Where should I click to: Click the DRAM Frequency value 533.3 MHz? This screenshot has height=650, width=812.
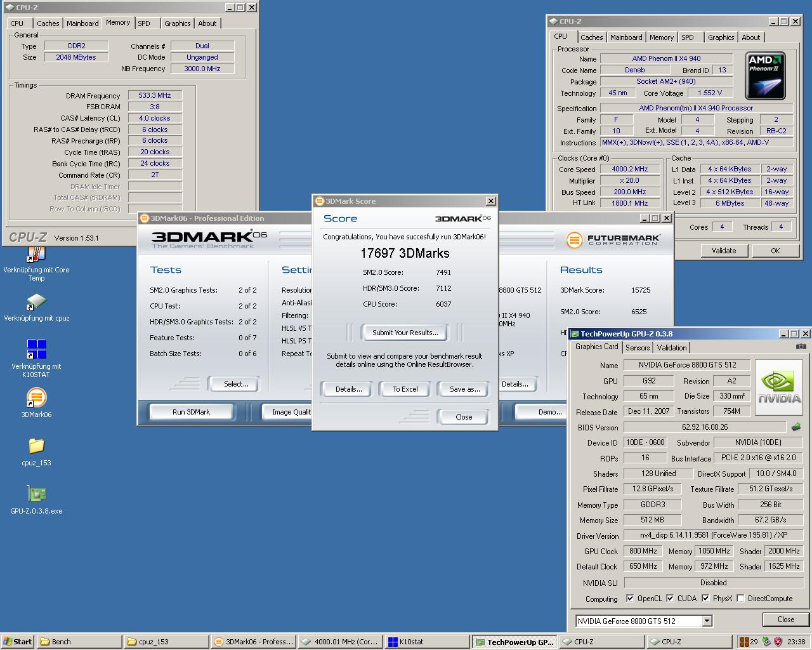tap(155, 95)
